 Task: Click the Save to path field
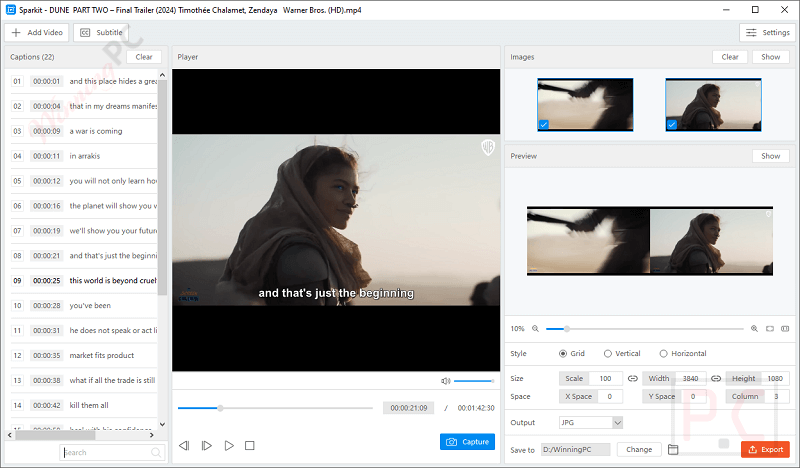coord(576,449)
